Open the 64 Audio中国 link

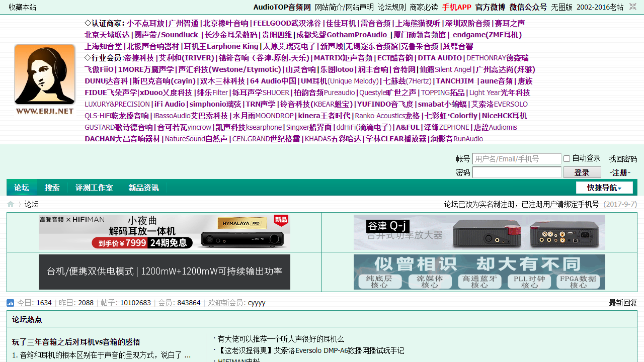click(273, 81)
